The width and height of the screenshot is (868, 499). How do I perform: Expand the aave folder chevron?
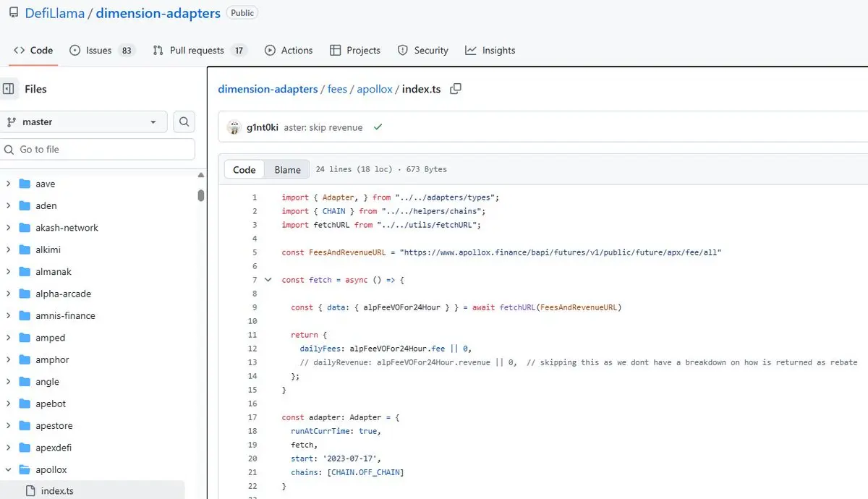click(x=8, y=184)
